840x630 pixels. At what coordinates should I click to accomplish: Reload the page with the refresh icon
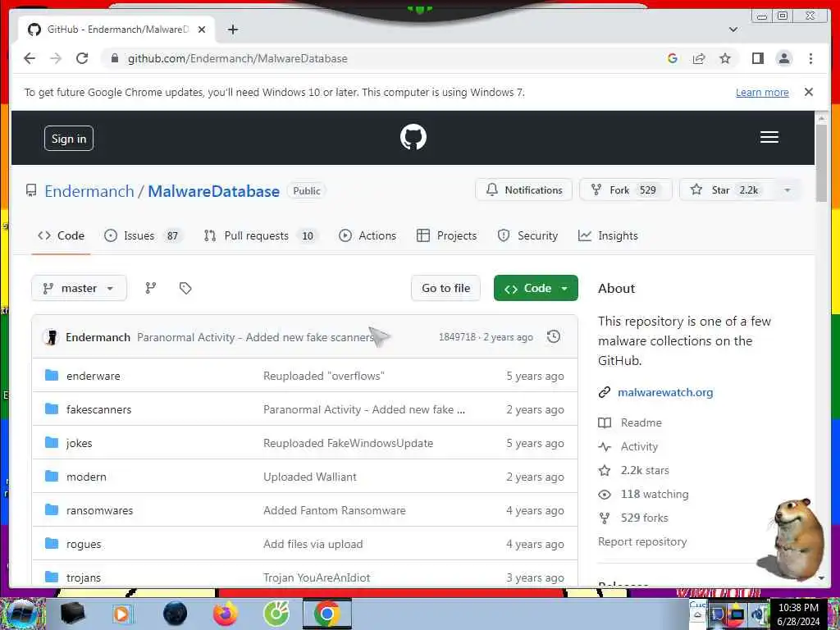click(x=82, y=58)
